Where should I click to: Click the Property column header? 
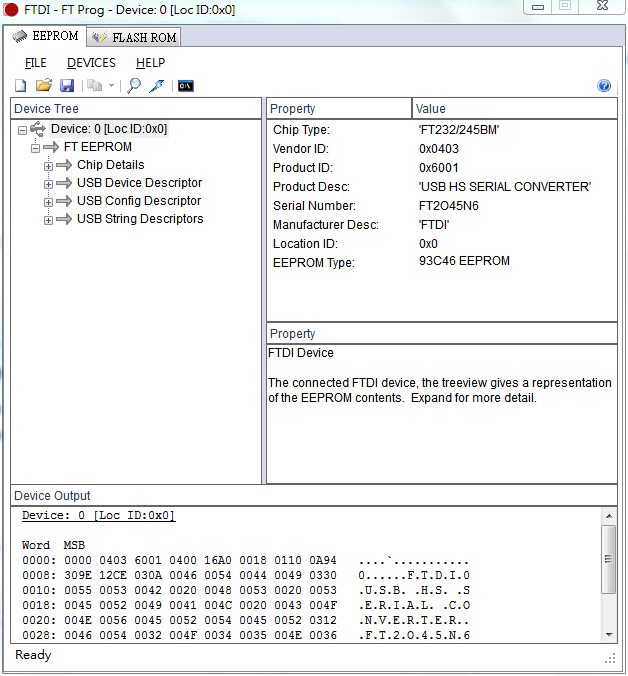click(339, 109)
